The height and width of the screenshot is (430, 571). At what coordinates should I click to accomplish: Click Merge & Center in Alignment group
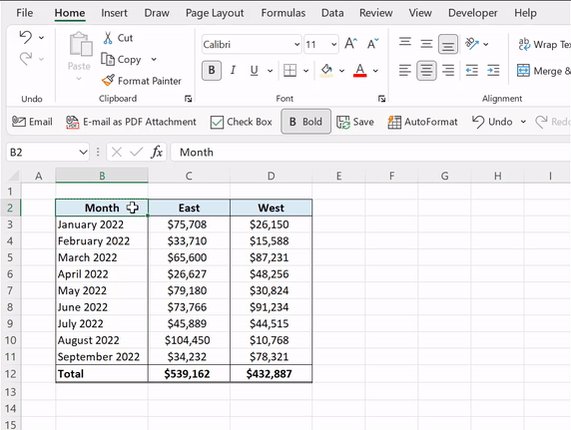click(543, 71)
